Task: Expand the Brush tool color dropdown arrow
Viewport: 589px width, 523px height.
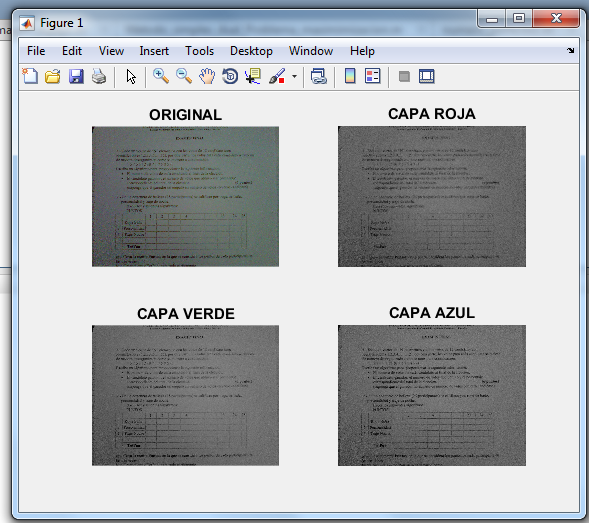Action: 294,77
